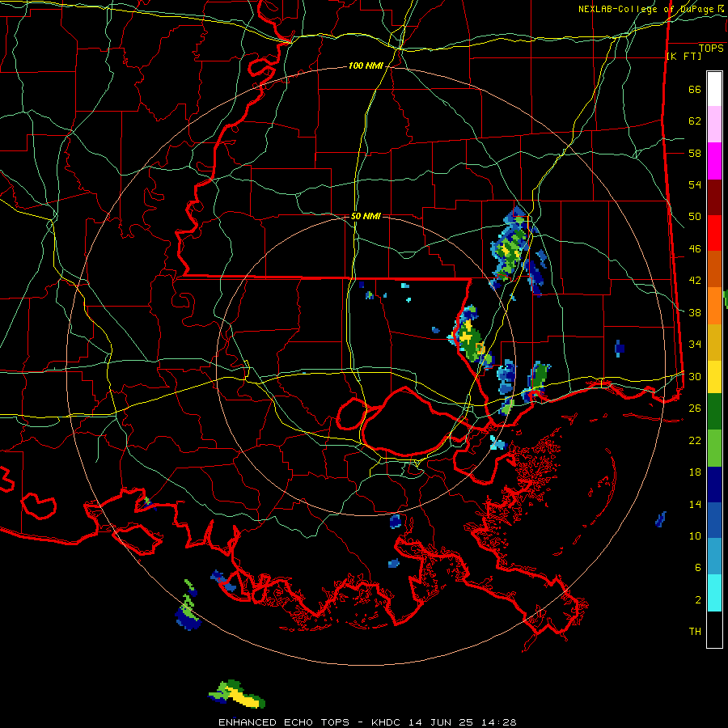728x728 pixels.
Task: Select the 54 legend value
Action: [x=695, y=184]
